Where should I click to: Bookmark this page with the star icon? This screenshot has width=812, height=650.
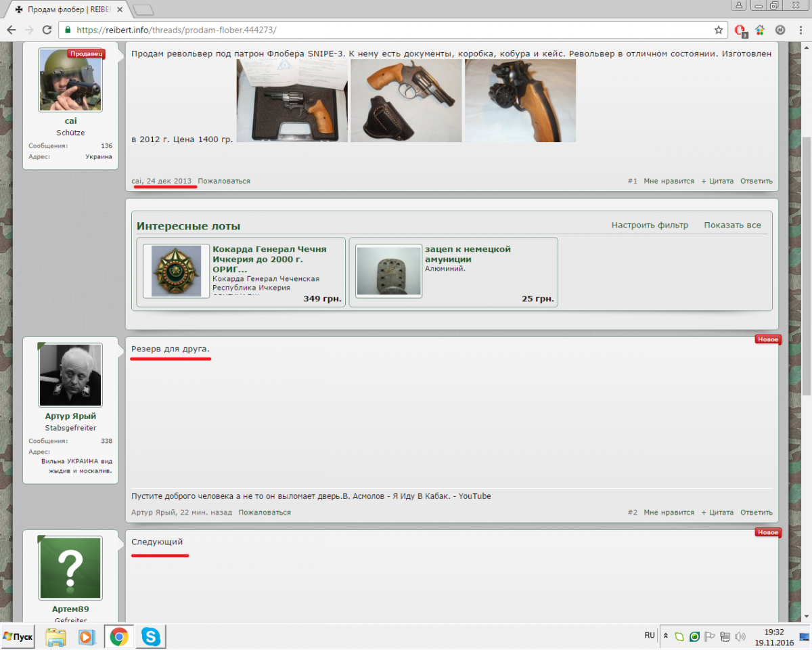(718, 30)
